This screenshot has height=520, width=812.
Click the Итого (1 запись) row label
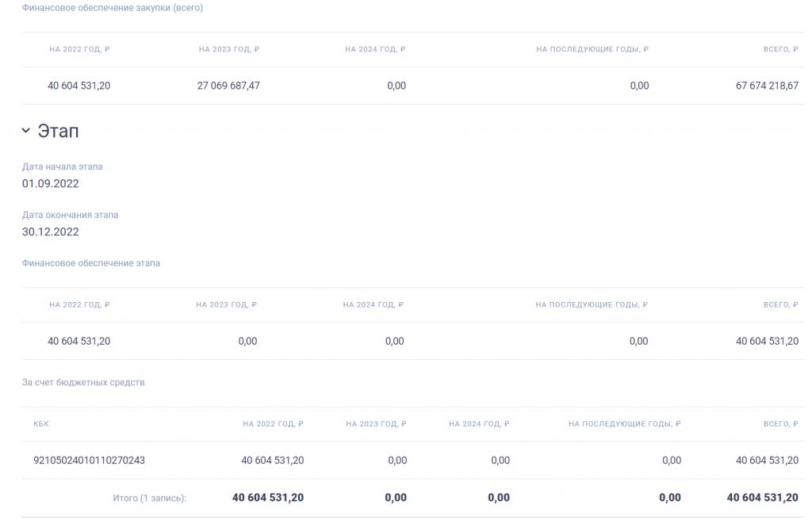(x=150, y=498)
